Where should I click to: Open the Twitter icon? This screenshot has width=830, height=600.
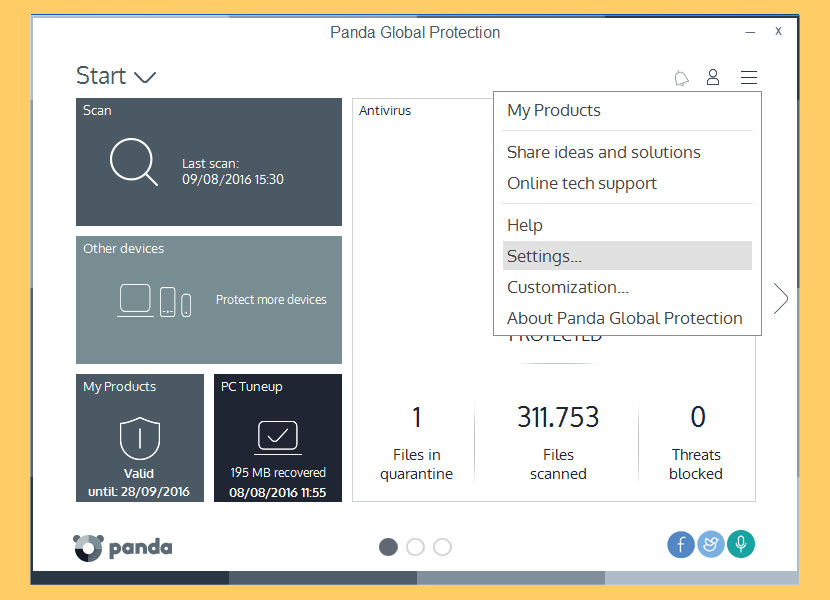[x=711, y=544]
